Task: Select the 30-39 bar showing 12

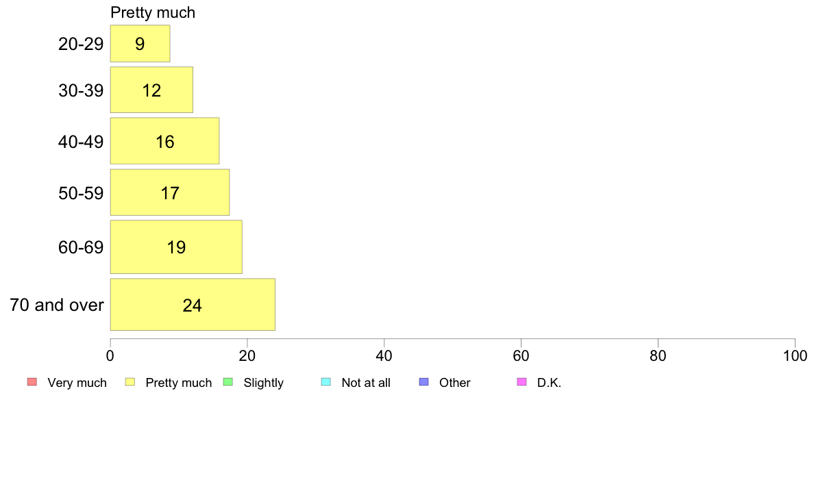Action: coord(151,90)
